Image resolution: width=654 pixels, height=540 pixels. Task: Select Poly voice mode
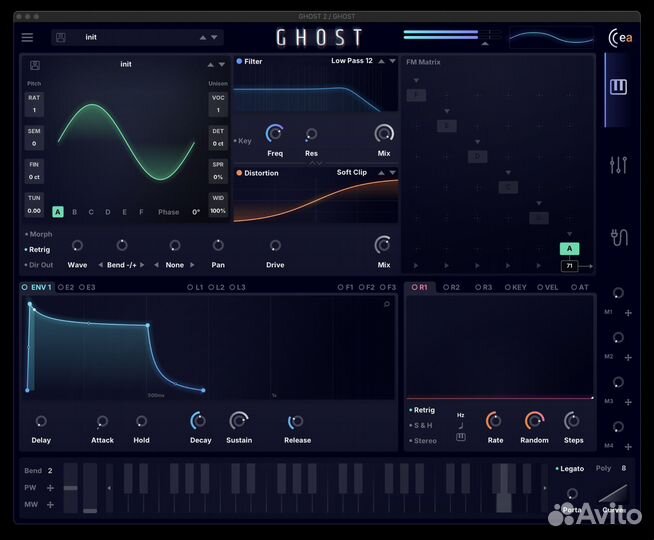tap(603, 468)
